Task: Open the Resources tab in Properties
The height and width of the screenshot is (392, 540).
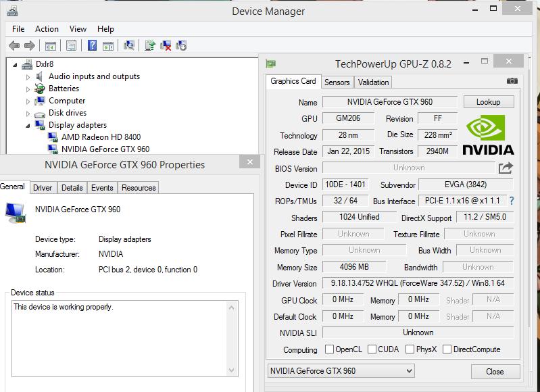Action: [x=139, y=188]
